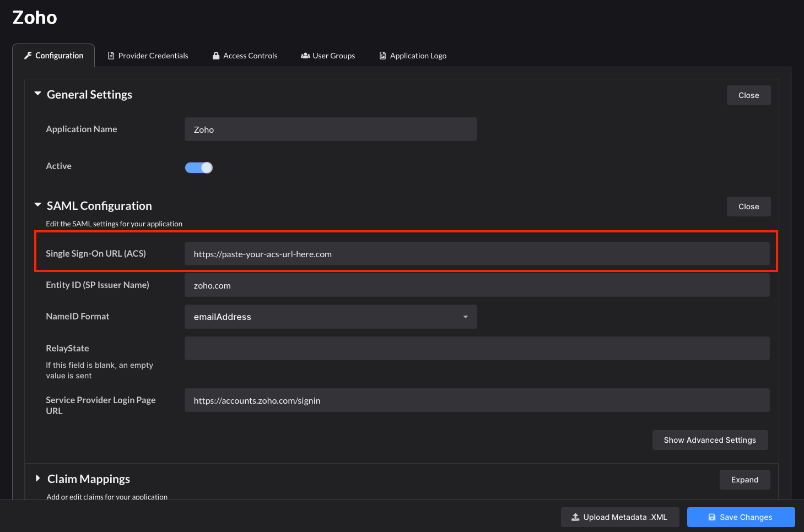Image resolution: width=804 pixels, height=532 pixels.
Task: Click the 'NameID Format' label
Action: pos(78,317)
